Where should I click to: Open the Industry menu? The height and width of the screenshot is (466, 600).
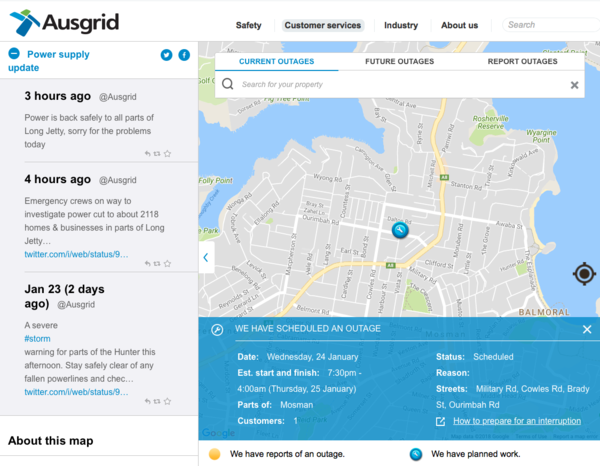(x=401, y=25)
